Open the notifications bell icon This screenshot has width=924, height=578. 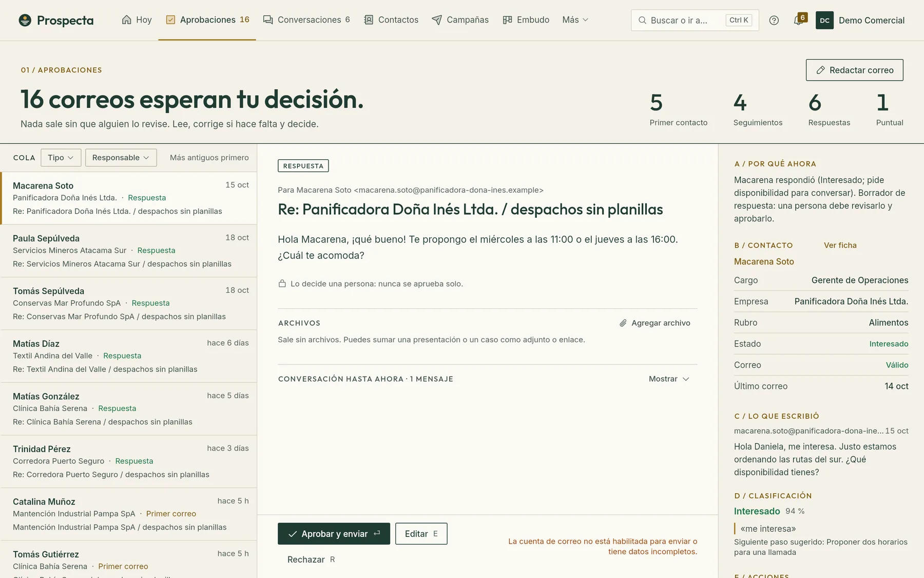click(798, 20)
